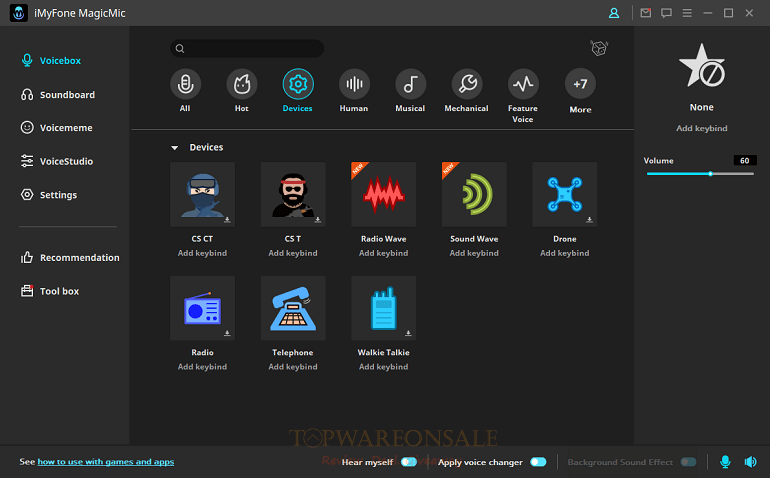Add keybind for Sound Wave
Screen dimensions: 770x478
click(x=474, y=253)
